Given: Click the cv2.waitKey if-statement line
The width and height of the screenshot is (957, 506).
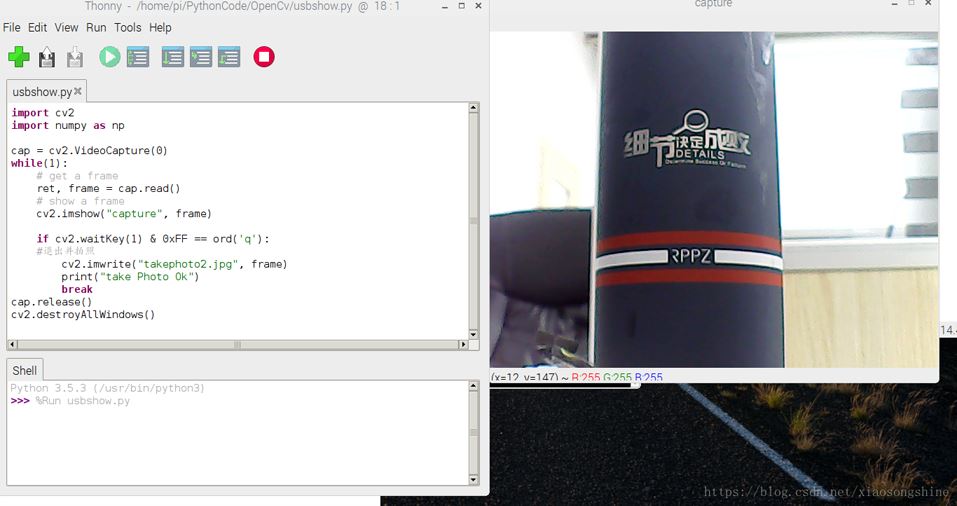Looking at the screenshot, I should click(153, 239).
